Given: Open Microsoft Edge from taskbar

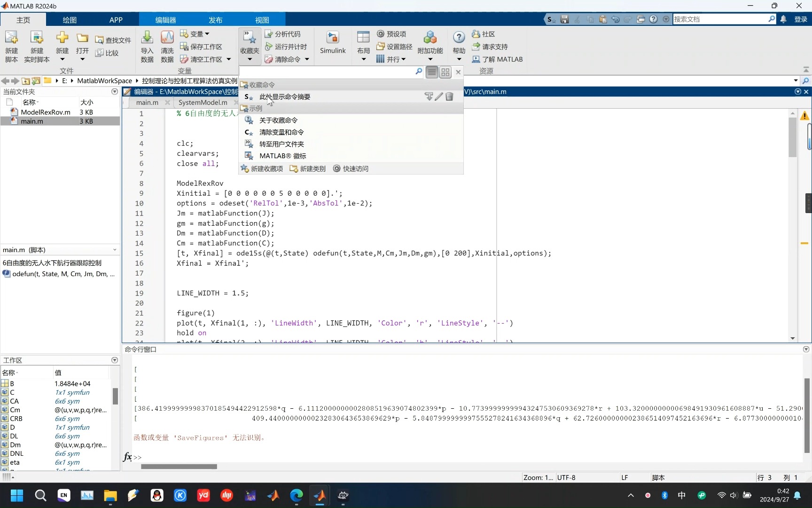Looking at the screenshot, I should (297, 495).
